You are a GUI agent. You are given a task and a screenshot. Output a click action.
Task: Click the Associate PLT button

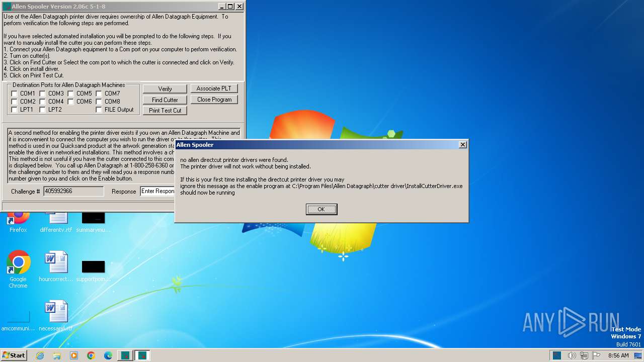(214, 88)
